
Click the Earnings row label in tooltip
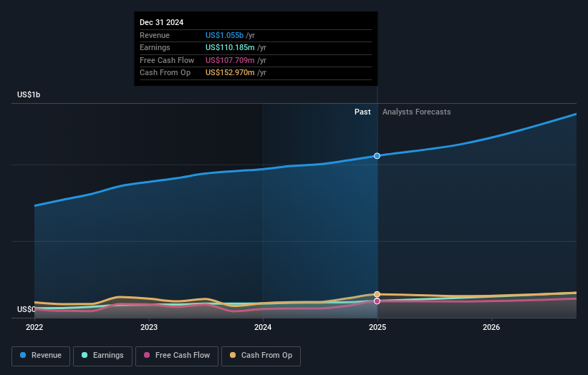coord(155,47)
